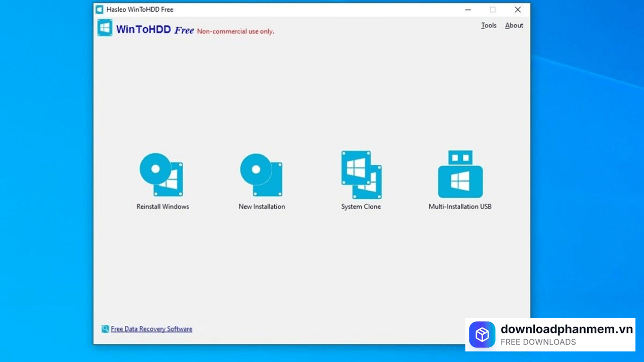Click the downloadphanmem.vn cube logo
This screenshot has height=362, width=644.
[482, 334]
